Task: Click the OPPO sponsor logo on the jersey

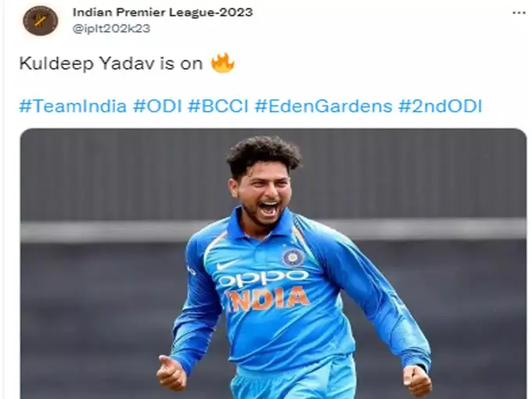Action: point(263,279)
